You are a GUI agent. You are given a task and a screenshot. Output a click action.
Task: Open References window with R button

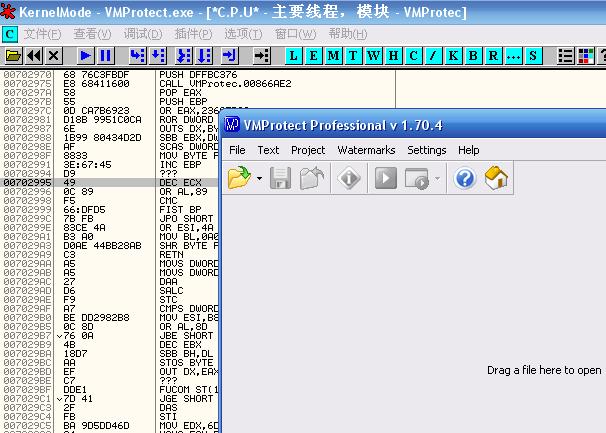(x=493, y=56)
